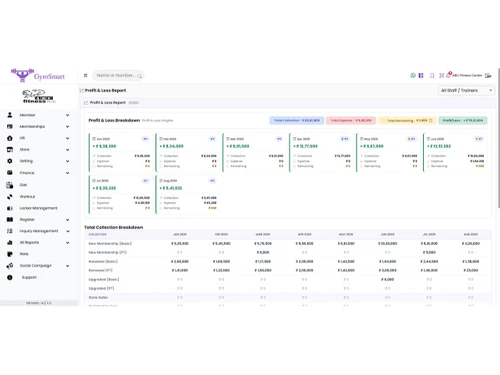Toggle the hamburger menu icon
This screenshot has width=500, height=375.
(x=85, y=76)
